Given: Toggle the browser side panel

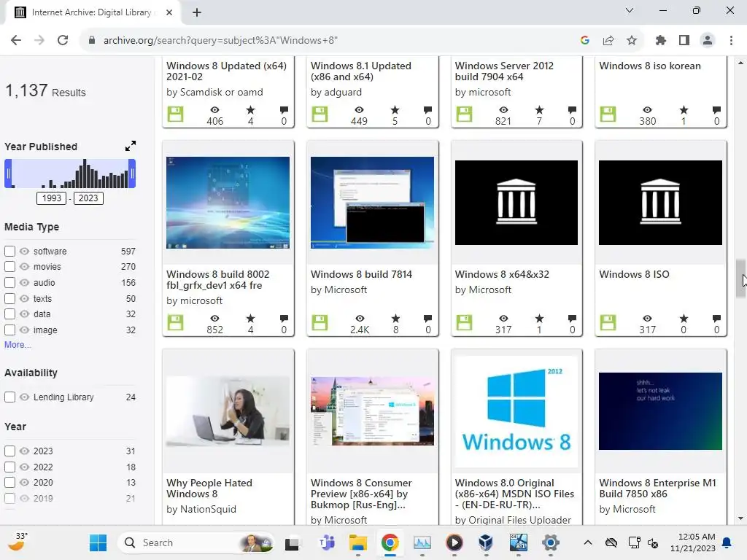Looking at the screenshot, I should coord(684,41).
